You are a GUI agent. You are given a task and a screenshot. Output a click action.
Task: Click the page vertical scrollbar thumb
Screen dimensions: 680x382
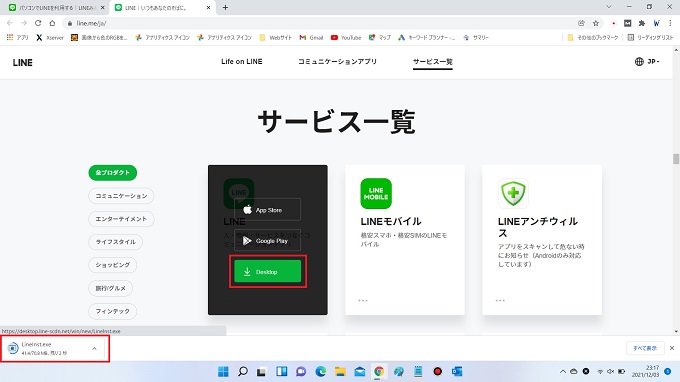coord(676,159)
